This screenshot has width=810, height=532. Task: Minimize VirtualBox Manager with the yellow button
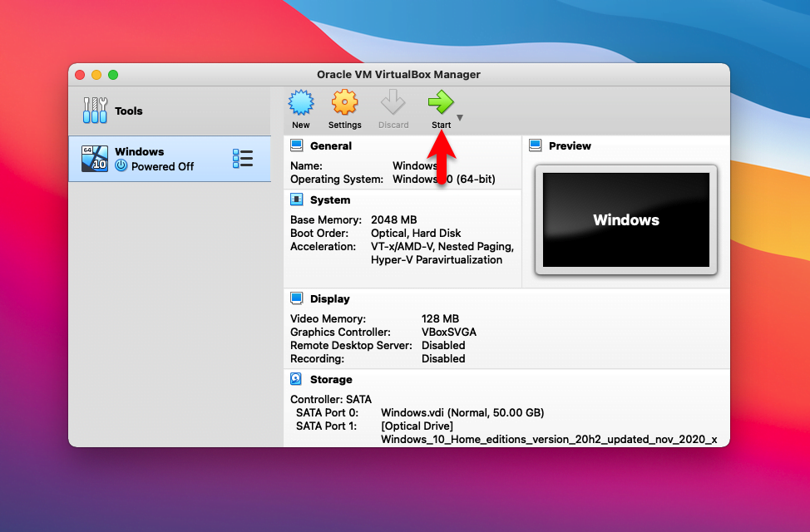(96, 75)
